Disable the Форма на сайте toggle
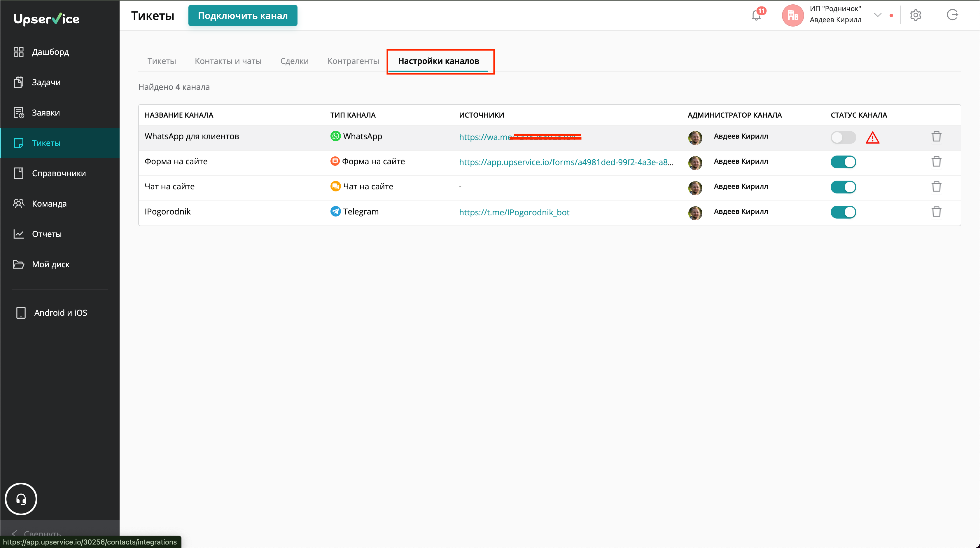The width and height of the screenshot is (980, 548). click(x=843, y=162)
